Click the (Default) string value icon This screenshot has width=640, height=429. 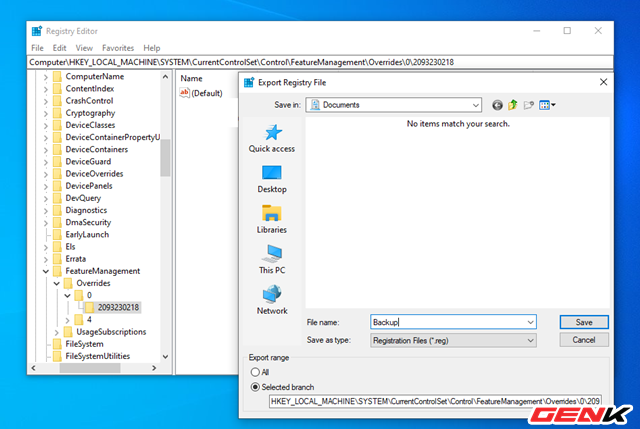184,93
